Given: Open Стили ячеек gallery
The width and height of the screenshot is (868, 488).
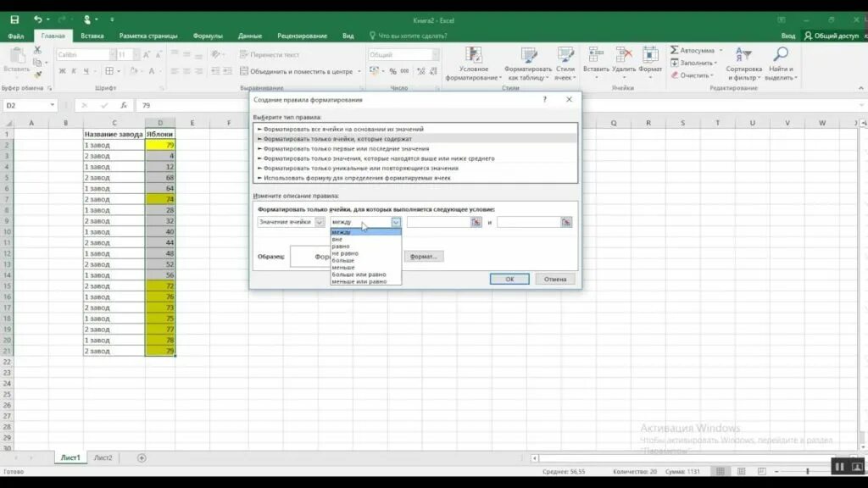Looking at the screenshot, I should pos(565,64).
